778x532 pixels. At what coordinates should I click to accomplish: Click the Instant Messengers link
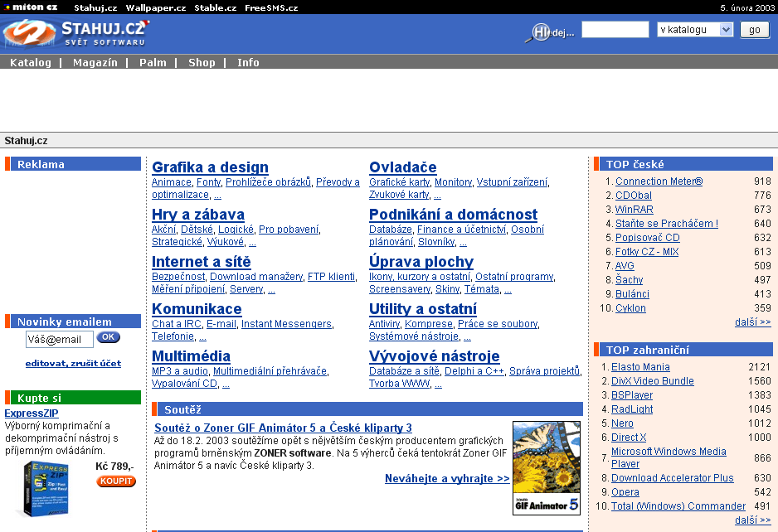pyautogui.click(x=286, y=324)
